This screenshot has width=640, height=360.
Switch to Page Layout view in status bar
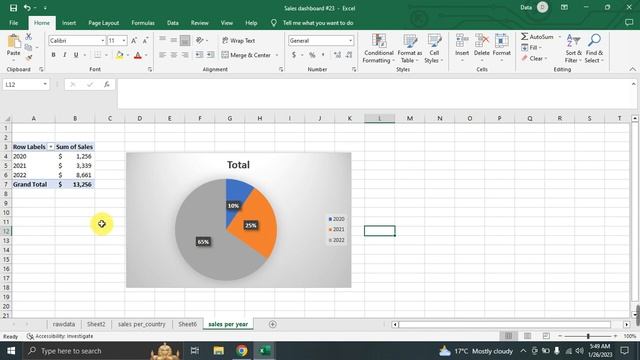(x=527, y=336)
